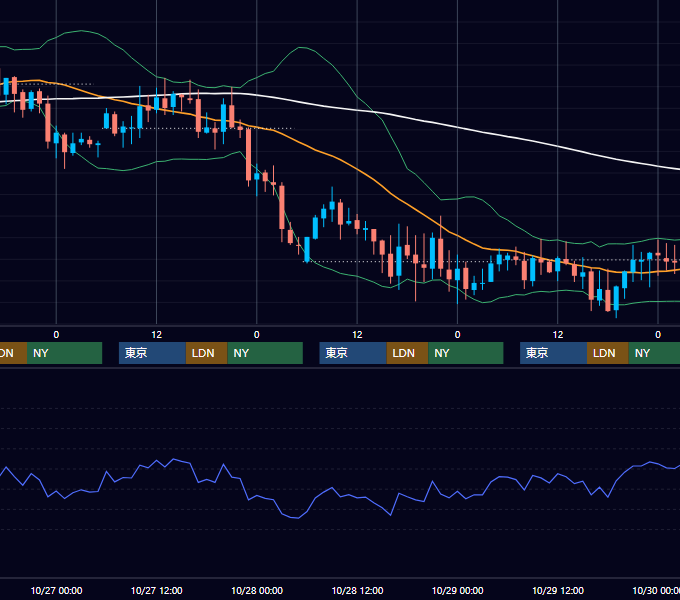
Task: Click the 10/28 00:00 date label
Action: point(257,590)
